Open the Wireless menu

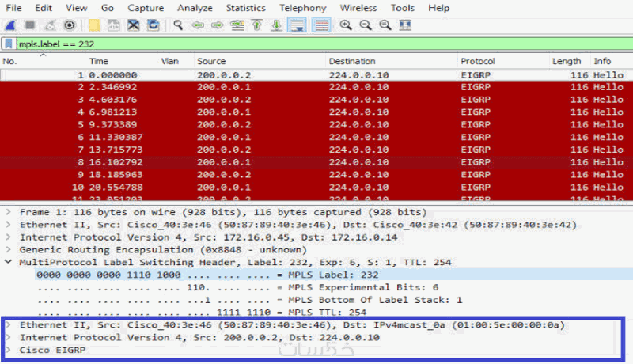point(358,8)
